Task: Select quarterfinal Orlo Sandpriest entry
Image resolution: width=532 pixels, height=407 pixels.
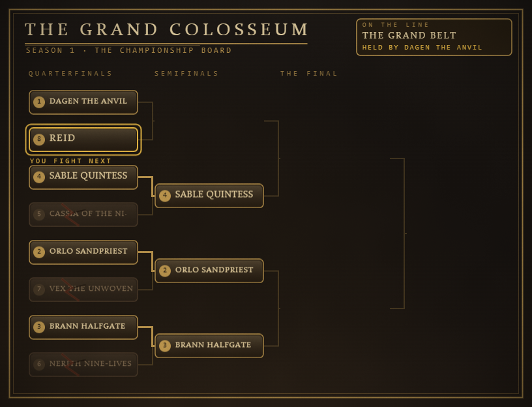Action: tap(83, 252)
